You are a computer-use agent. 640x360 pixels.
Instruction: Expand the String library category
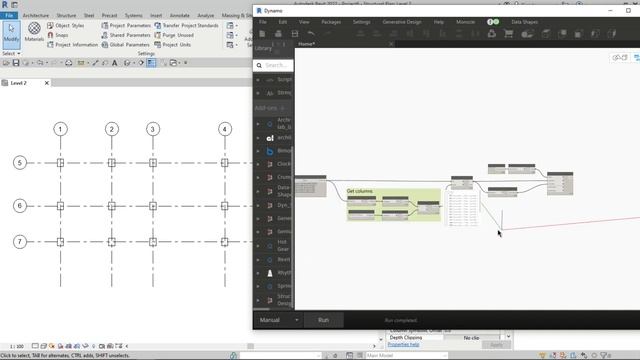258,93
